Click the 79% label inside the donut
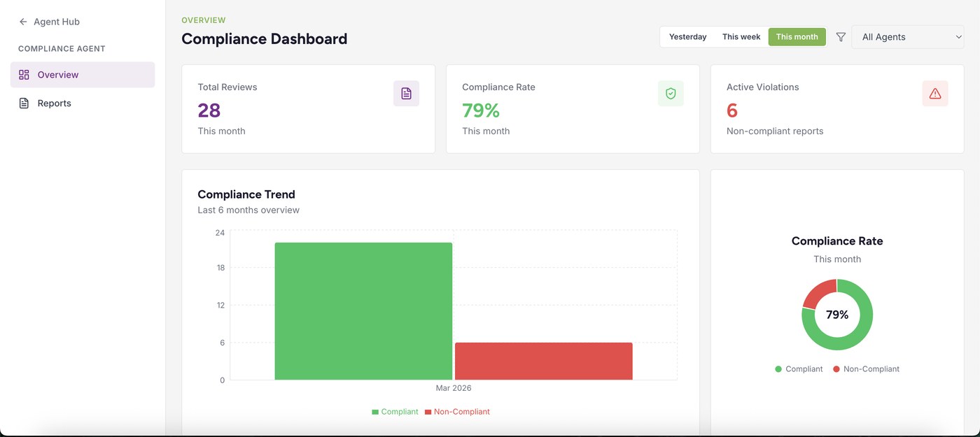This screenshot has height=437, width=980. click(837, 315)
